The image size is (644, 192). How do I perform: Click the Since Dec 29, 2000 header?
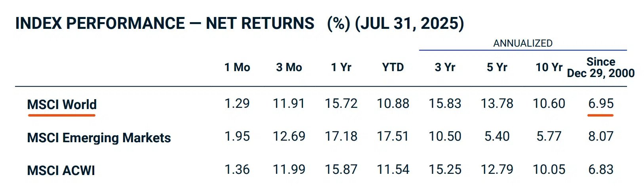(x=601, y=68)
